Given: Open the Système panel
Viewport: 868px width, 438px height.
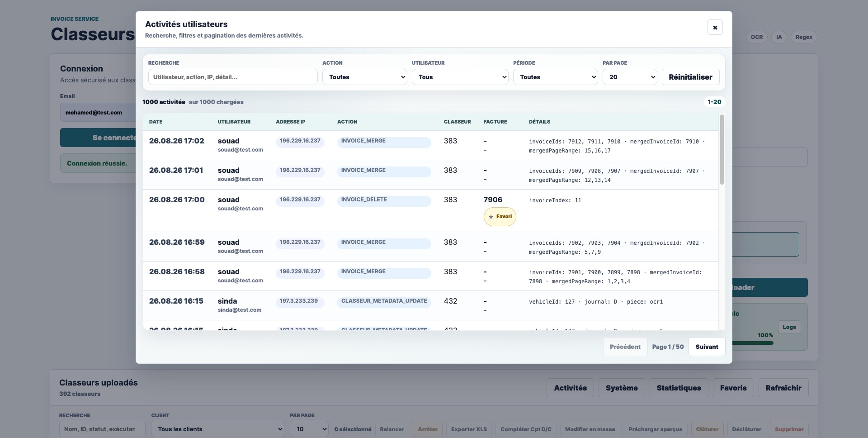Looking at the screenshot, I should pos(622,388).
